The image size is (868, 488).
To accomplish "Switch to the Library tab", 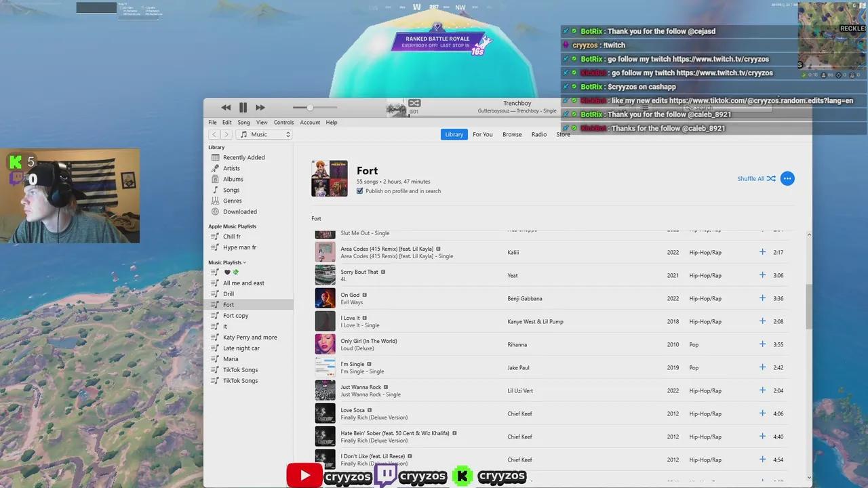I will click(x=454, y=134).
